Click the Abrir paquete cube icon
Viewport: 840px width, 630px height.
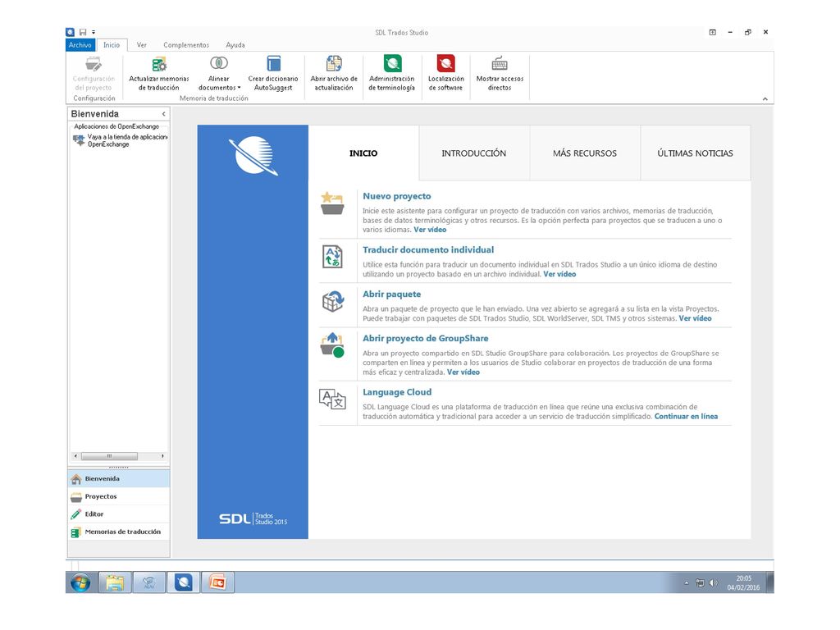tap(333, 302)
